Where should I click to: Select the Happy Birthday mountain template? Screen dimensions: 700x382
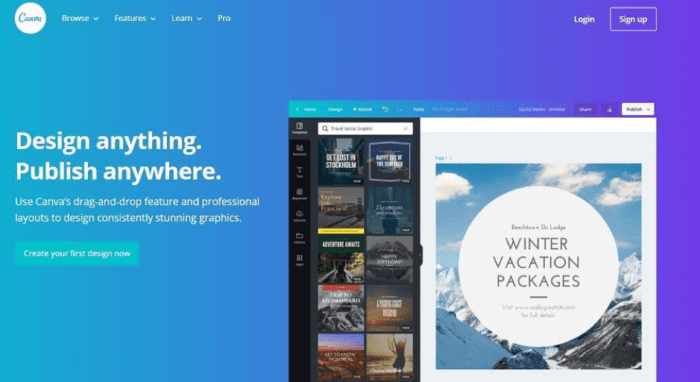(x=389, y=259)
